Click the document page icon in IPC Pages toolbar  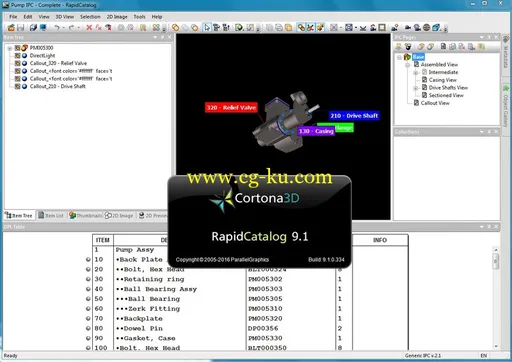(443, 46)
